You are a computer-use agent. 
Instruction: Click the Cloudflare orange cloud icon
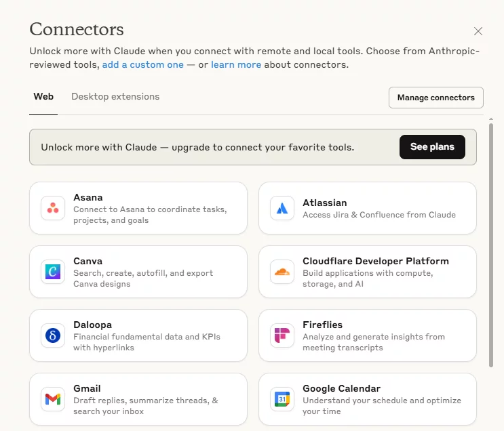[x=282, y=272]
